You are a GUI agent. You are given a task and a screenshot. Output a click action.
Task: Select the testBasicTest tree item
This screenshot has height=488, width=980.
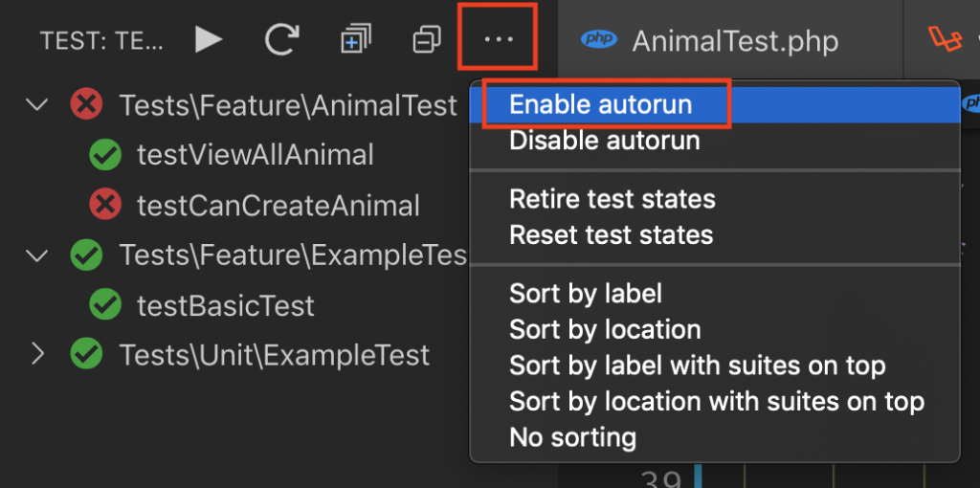tap(225, 305)
